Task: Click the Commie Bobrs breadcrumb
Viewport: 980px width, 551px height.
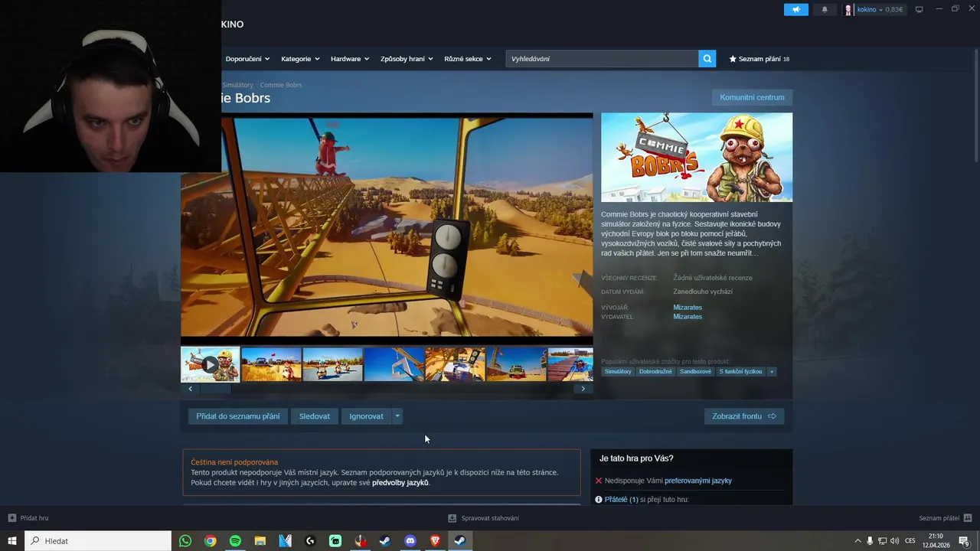Action: [x=281, y=85]
